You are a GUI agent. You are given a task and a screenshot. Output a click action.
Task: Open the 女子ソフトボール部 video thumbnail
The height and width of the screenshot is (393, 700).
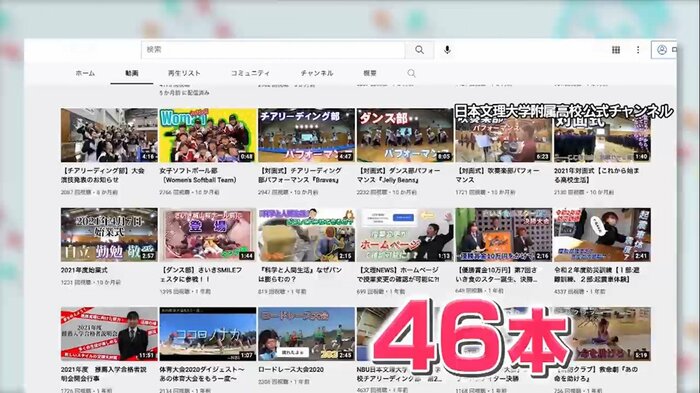click(x=208, y=135)
